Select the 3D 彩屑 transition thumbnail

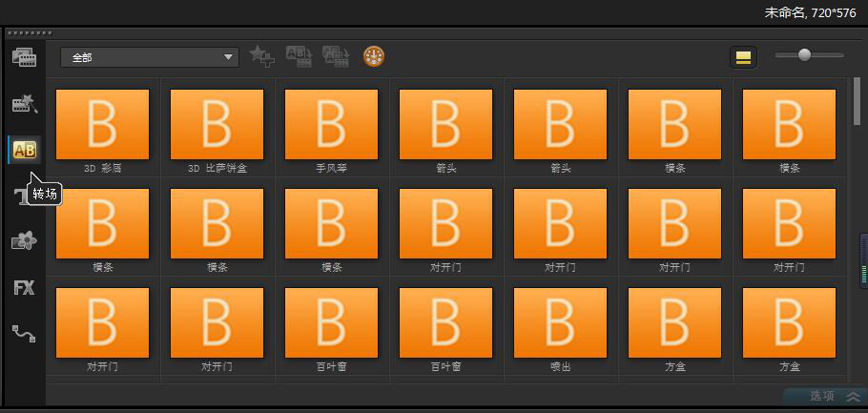click(x=103, y=124)
